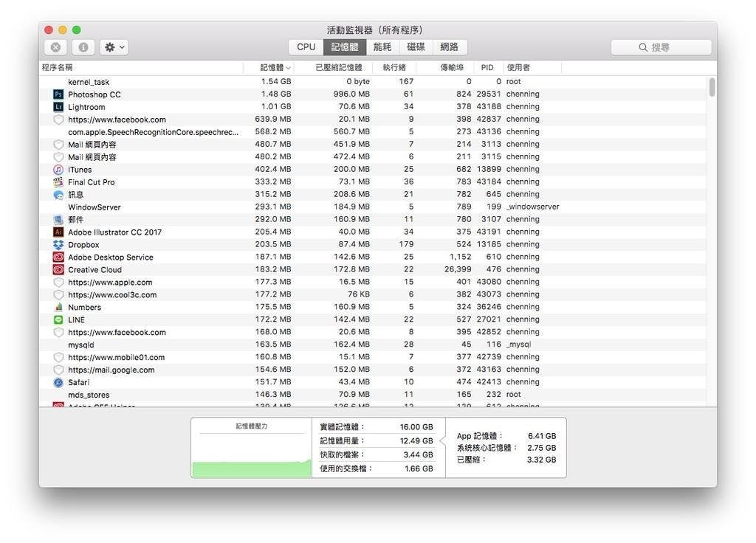Screen dimensions: 756x543
Task: Click the shield icon beside https://www.cool3c.com
Action: (58, 295)
